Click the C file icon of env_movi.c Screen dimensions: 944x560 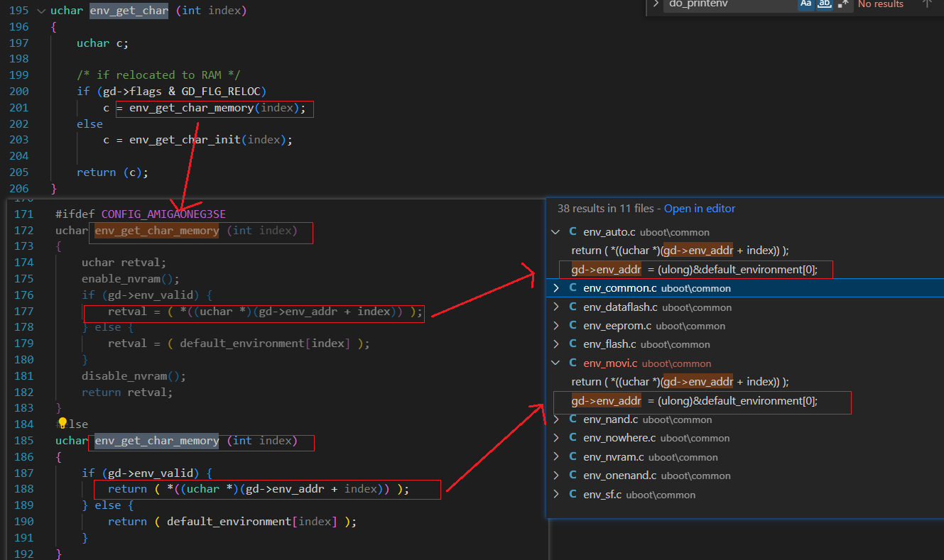pos(573,363)
